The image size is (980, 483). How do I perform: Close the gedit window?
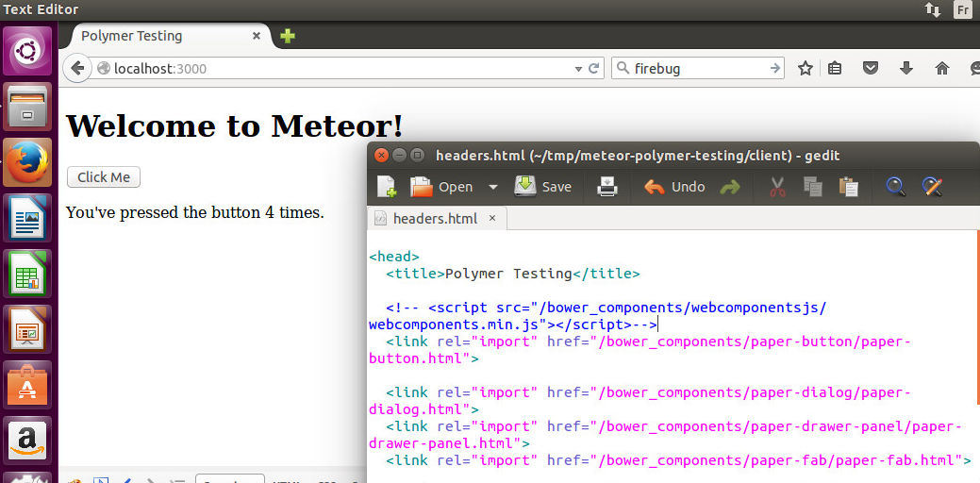click(x=381, y=156)
